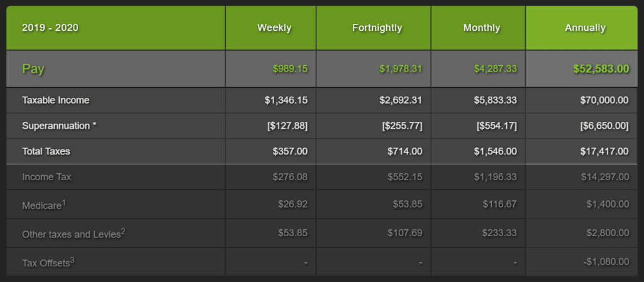Click the annual pay amount $52,583.00
The image size is (644, 282).
(601, 68)
